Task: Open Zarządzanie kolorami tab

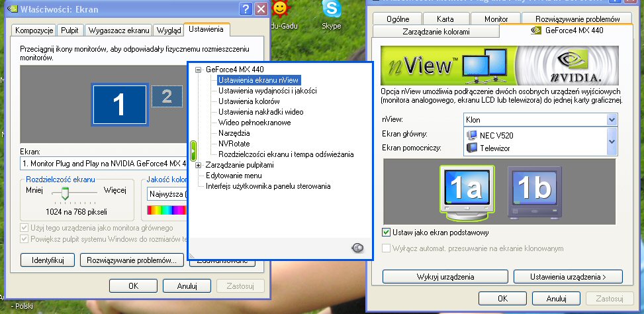Action: click(x=436, y=32)
